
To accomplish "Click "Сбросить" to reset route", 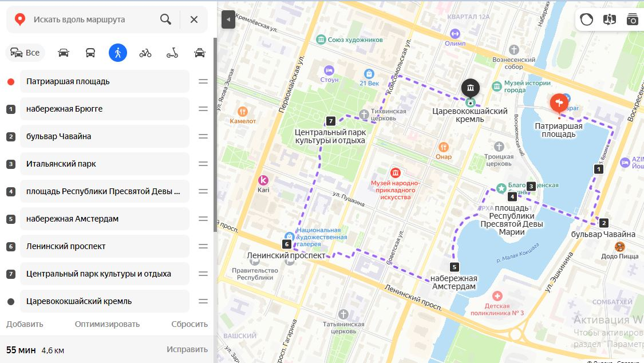I will coord(189,324).
